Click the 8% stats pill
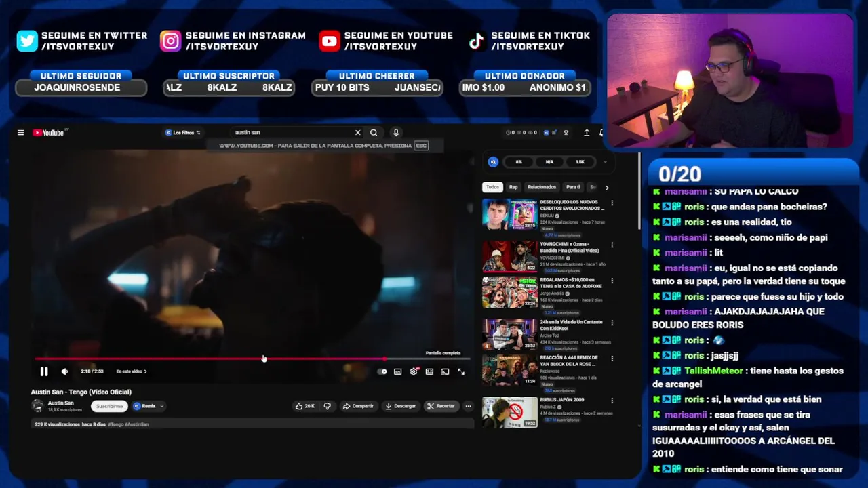868x488 pixels. [x=519, y=162]
